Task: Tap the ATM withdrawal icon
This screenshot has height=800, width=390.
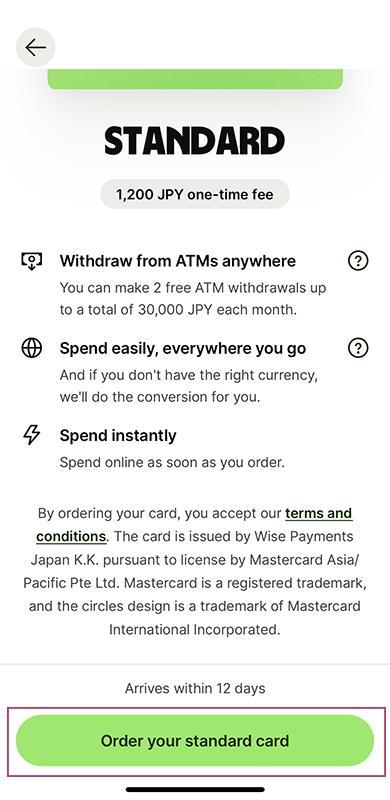Action: (31, 261)
